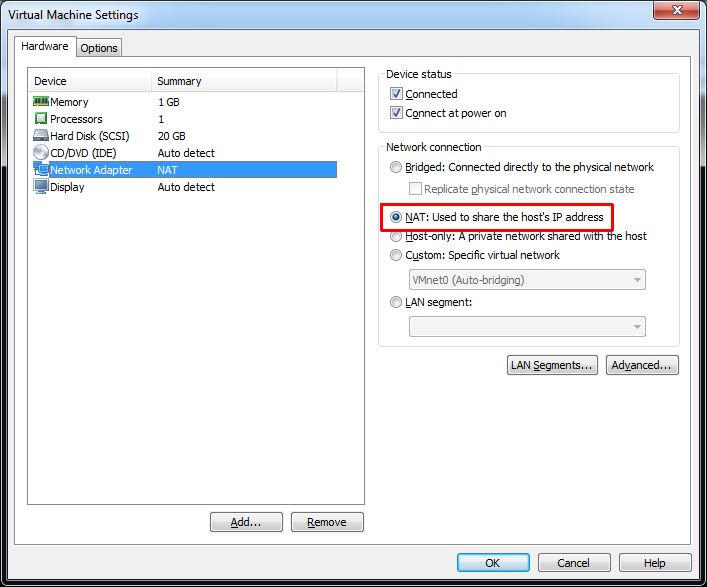This screenshot has height=587, width=707.
Task: Toggle the Connected checkbox
Action: pos(396,94)
